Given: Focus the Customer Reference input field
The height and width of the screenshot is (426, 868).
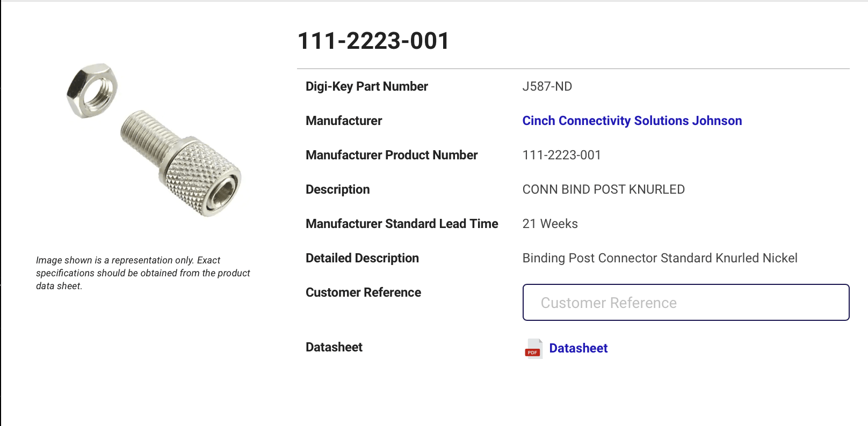Looking at the screenshot, I should pyautogui.click(x=686, y=303).
